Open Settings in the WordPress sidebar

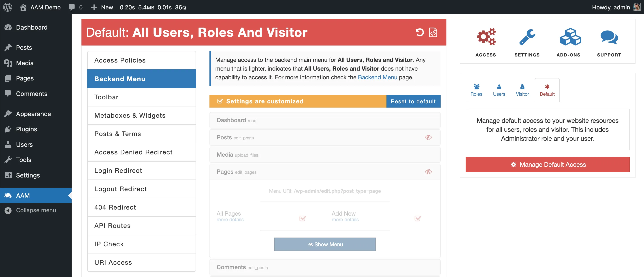click(36, 175)
